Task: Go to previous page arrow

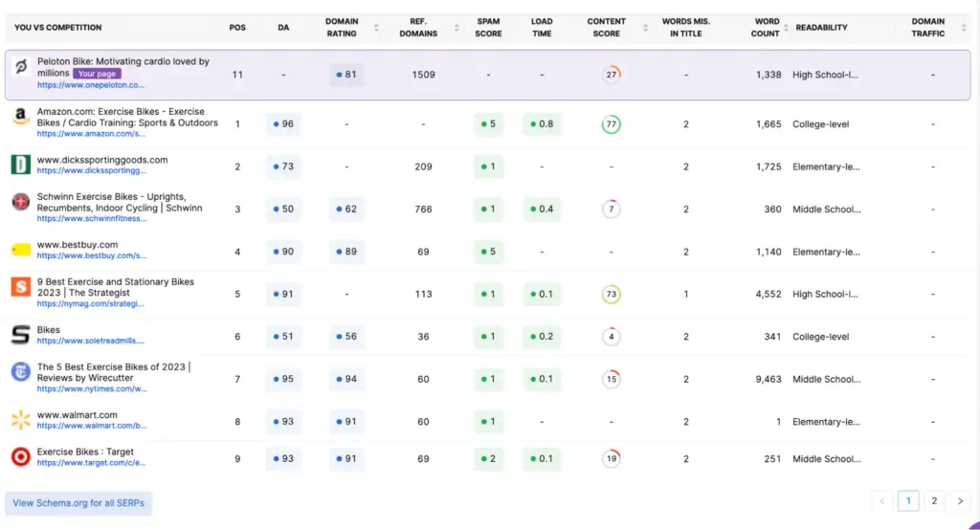Action: [x=882, y=500]
